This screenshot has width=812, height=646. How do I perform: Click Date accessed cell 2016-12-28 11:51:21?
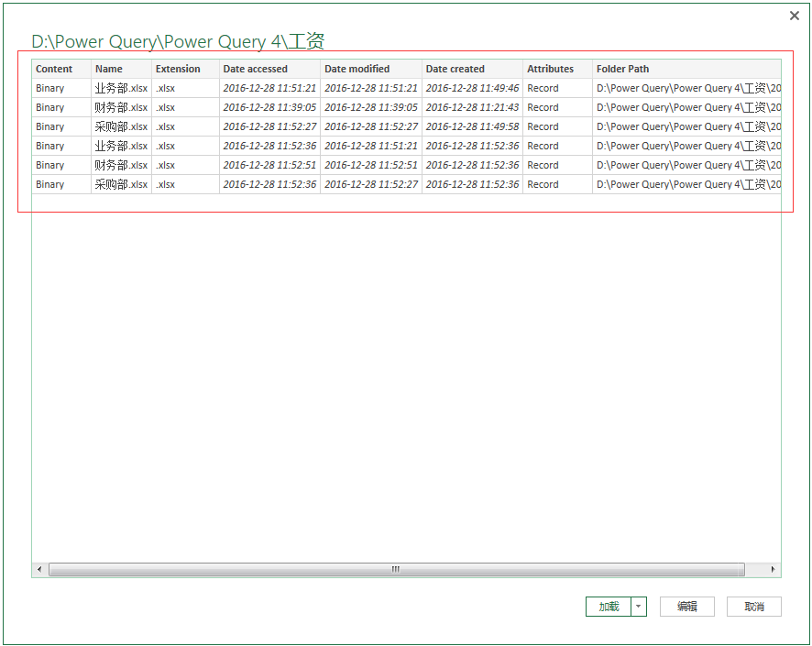point(269,89)
